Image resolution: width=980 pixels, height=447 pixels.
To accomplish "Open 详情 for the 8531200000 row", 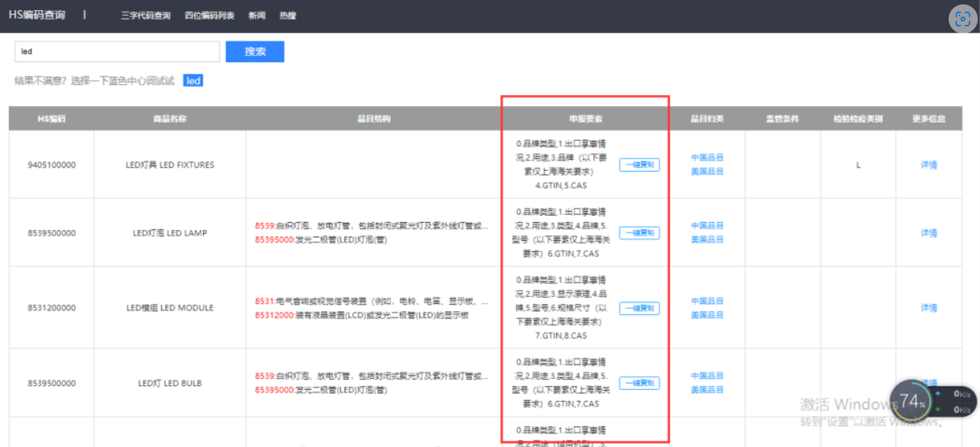I will [x=929, y=308].
